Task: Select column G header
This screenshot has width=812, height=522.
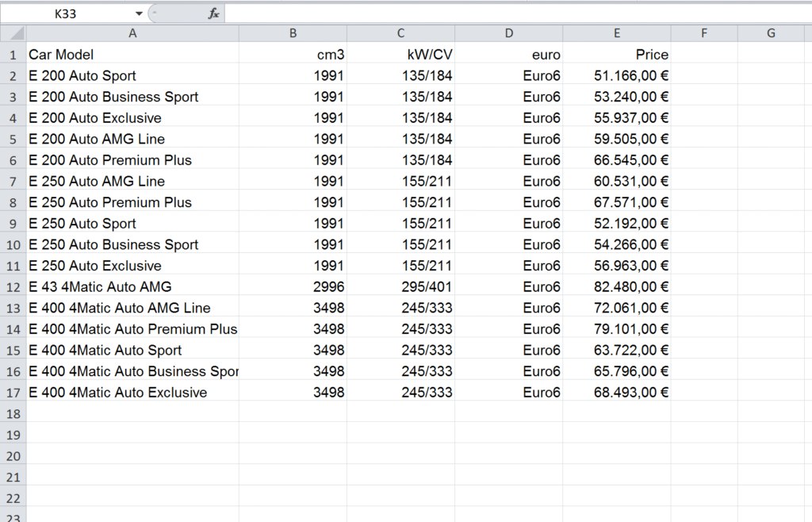Action: tap(771, 33)
